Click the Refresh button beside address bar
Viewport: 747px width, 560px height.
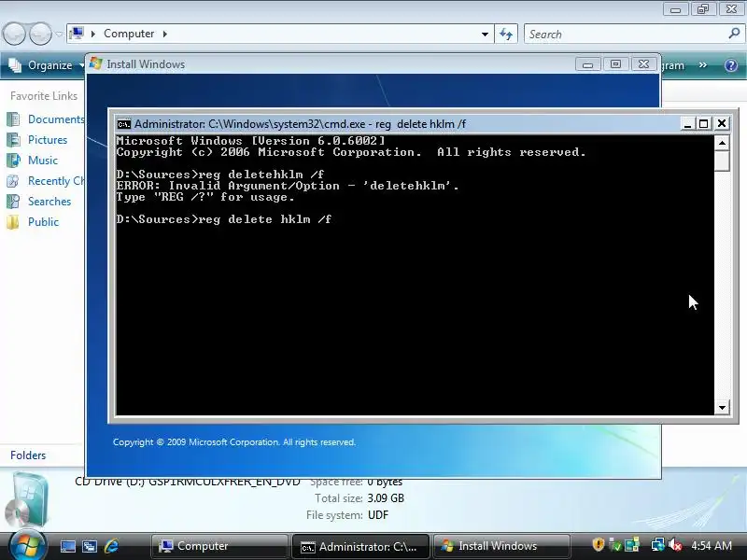tap(506, 35)
